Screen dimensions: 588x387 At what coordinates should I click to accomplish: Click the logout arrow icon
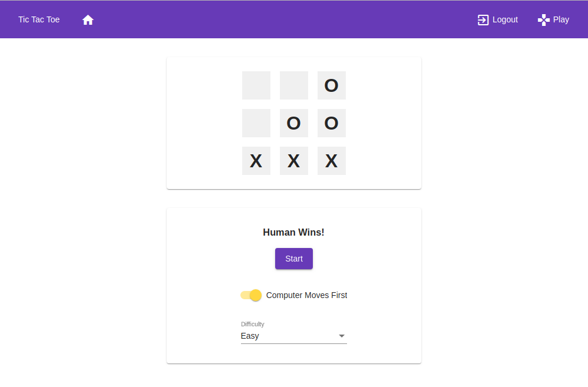click(483, 20)
